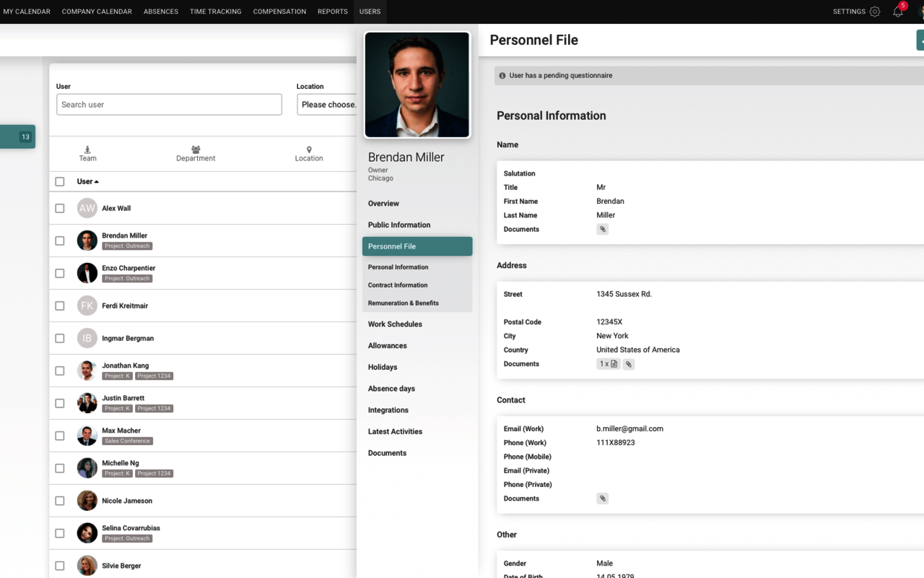Click Brendan Miller's large profile photo
Screen dimensions: 924x578
pos(417,85)
